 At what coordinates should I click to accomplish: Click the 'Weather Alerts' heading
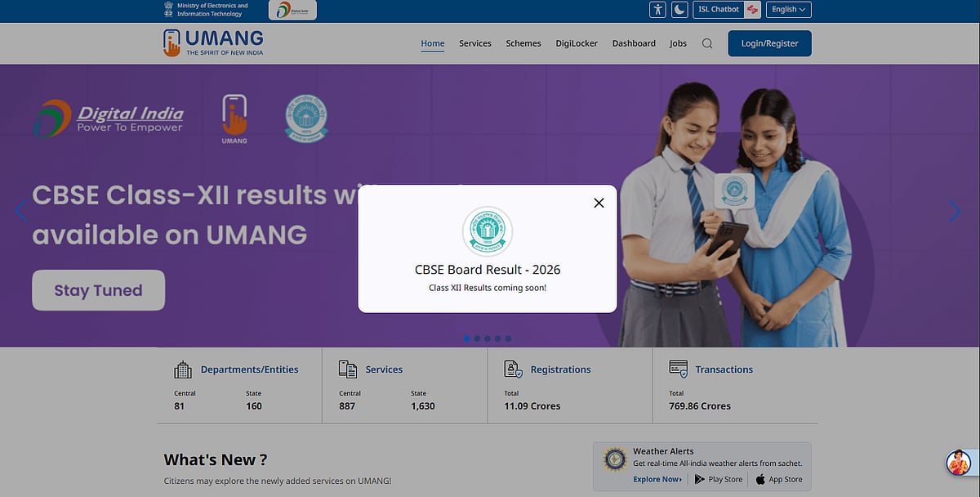[663, 451]
